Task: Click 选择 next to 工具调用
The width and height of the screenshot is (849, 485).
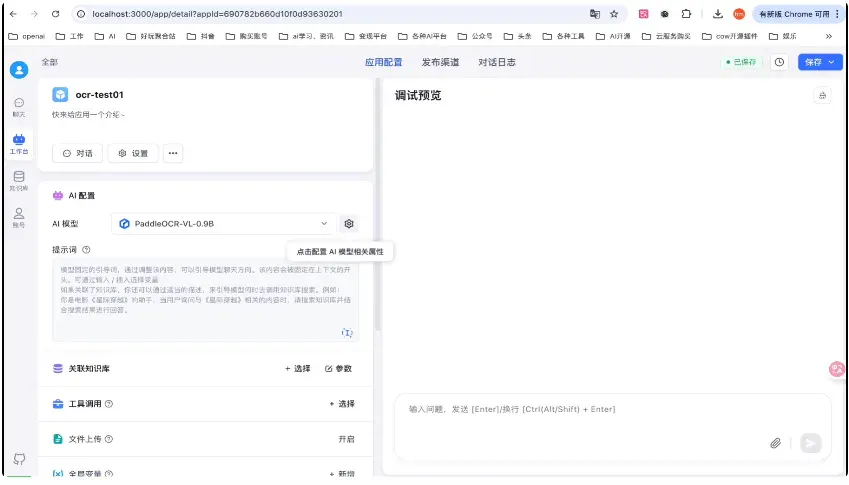Action: pos(342,404)
